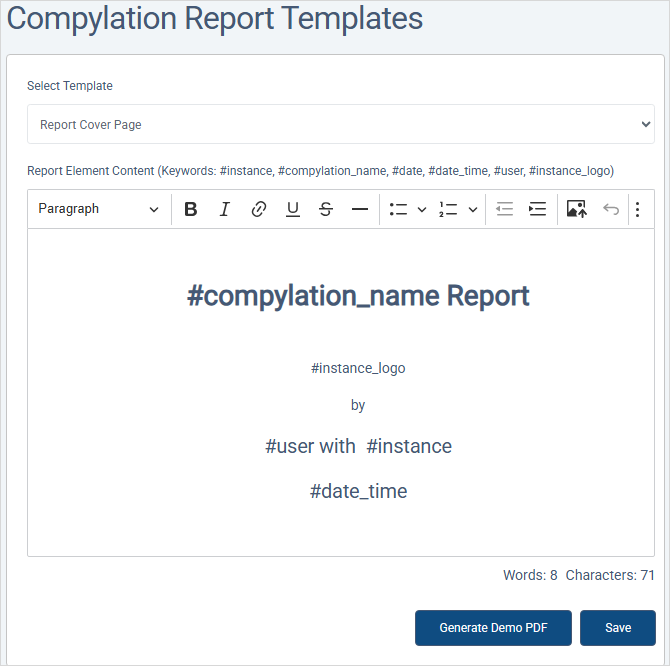Click the bulleted list icon
The image size is (670, 666).
tap(398, 209)
